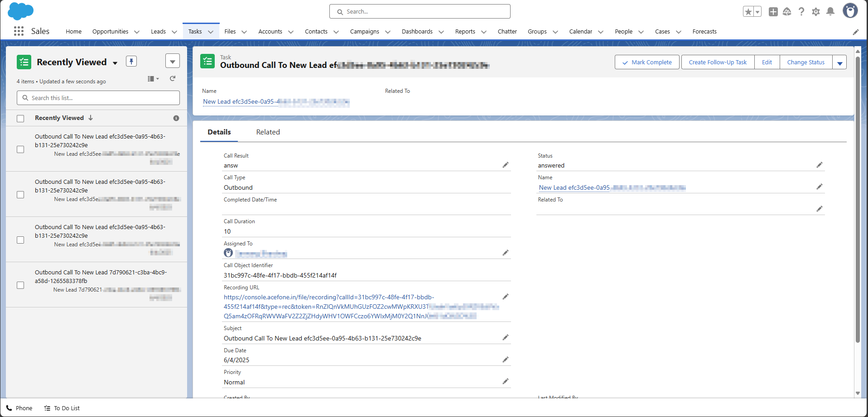Click Create Follow-Up Task button
Viewport: 868px width, 417px height.
coord(718,62)
